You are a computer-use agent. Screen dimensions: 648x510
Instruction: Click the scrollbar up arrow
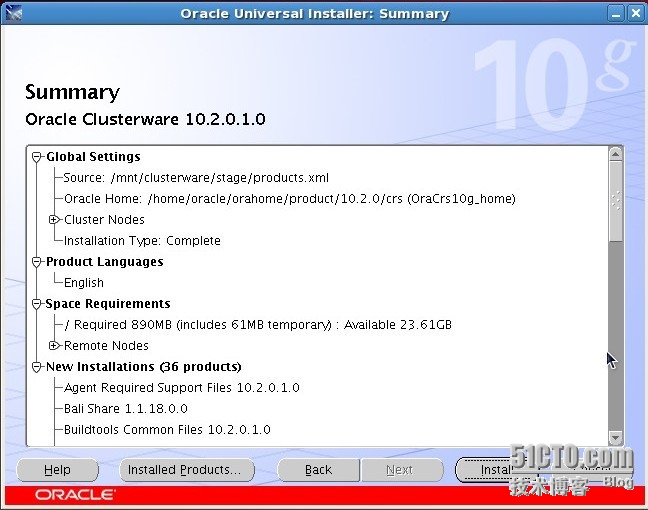615,155
